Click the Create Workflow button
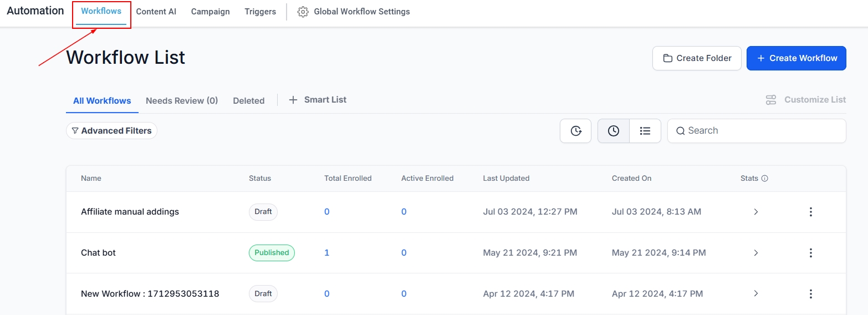868x315 pixels. [796, 58]
